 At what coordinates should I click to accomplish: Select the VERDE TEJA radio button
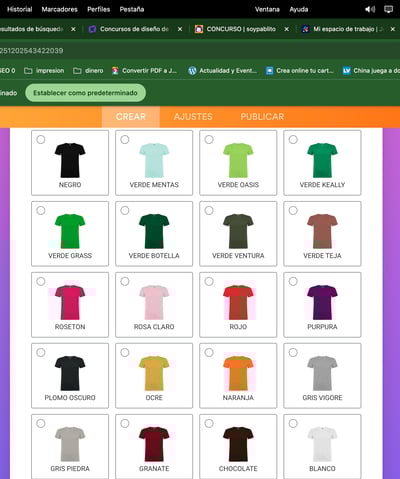point(293,210)
